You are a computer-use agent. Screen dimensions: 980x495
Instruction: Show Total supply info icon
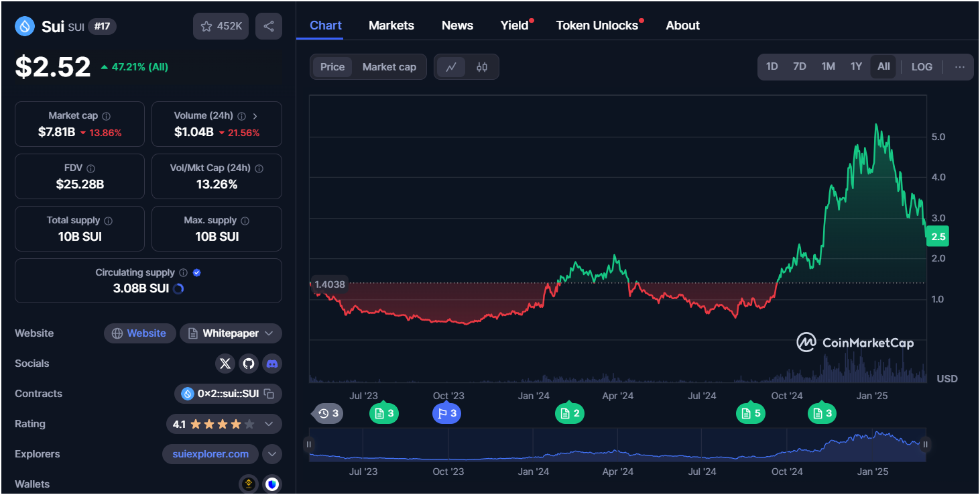click(108, 221)
